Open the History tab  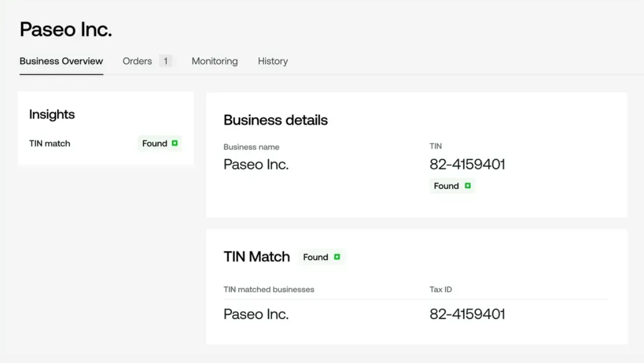[x=273, y=61]
